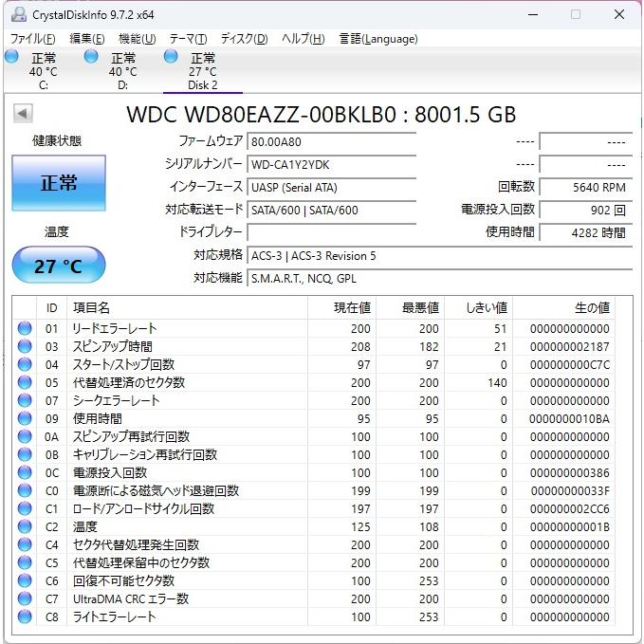Click raw value 000000002187 in row 03
This screenshot has height=644, width=644.
click(x=570, y=346)
